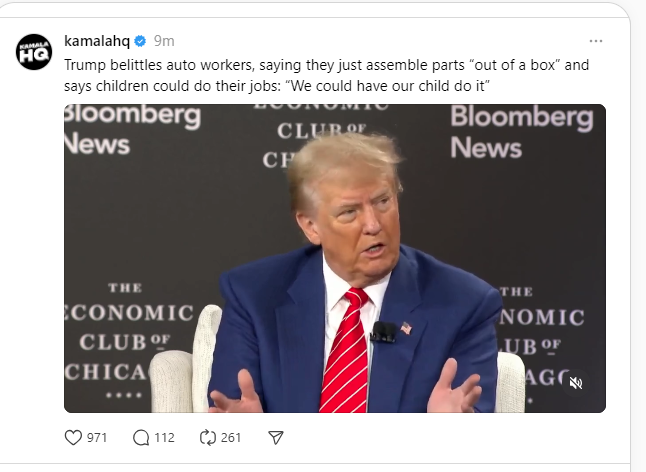View the 971 likes count

pyautogui.click(x=97, y=438)
